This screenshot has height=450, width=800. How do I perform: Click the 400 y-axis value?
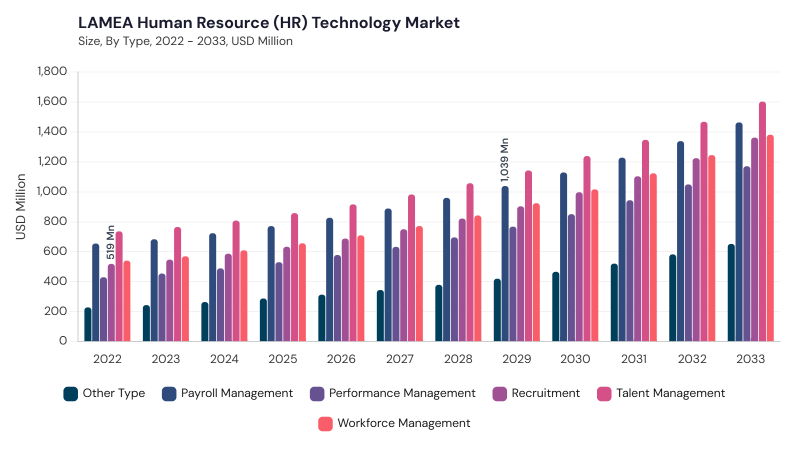55,281
